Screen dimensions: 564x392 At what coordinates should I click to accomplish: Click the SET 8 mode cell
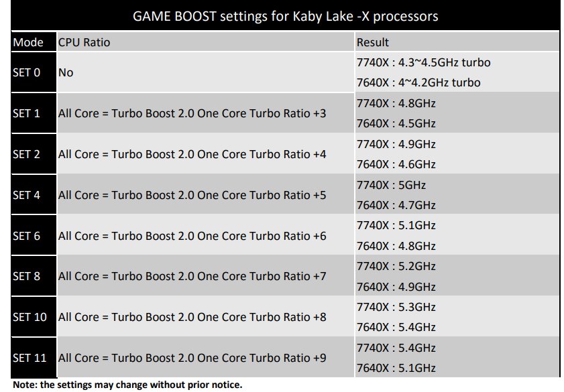point(34,276)
